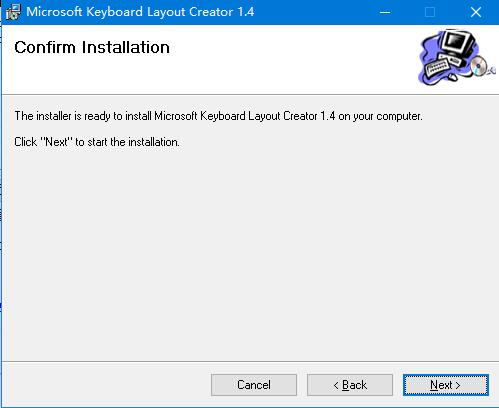Start installation with the Next button
Viewport: 499px width, 408px height.
pyautogui.click(x=446, y=385)
